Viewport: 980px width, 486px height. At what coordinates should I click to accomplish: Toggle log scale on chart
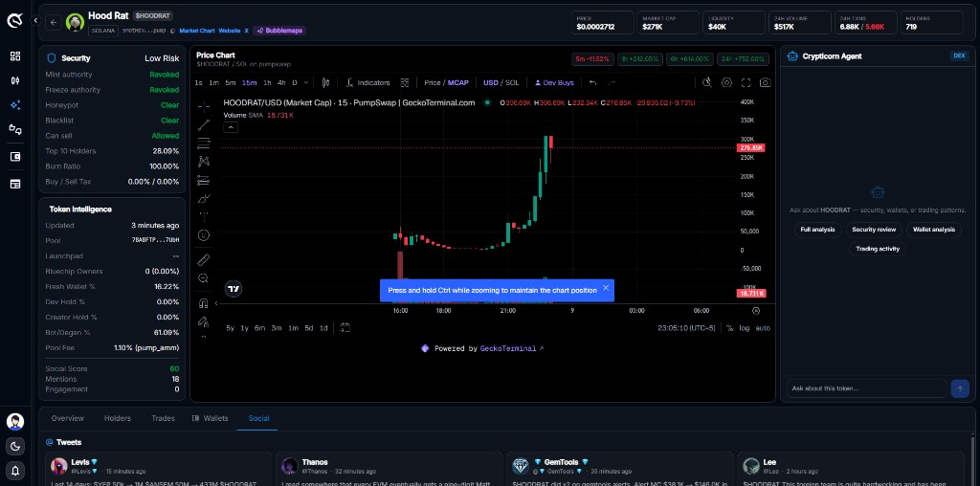pyautogui.click(x=745, y=328)
